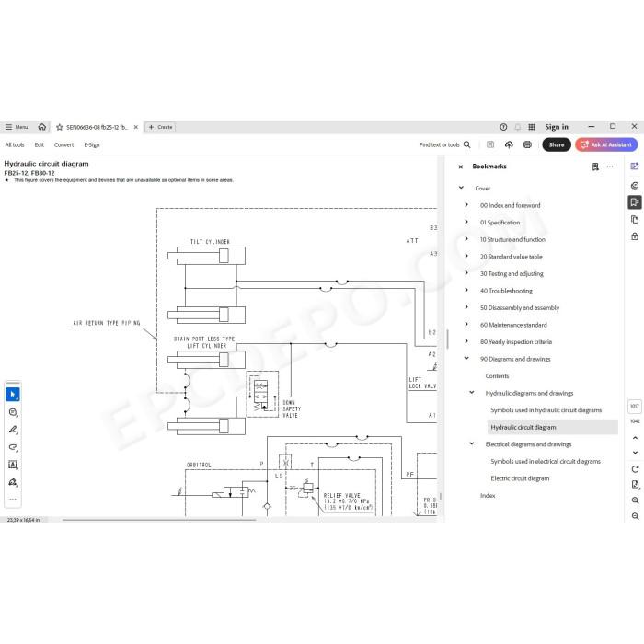Collapse Hydraulic diagrams and drawings bookmark
This screenshot has width=644, height=644.
(471, 393)
